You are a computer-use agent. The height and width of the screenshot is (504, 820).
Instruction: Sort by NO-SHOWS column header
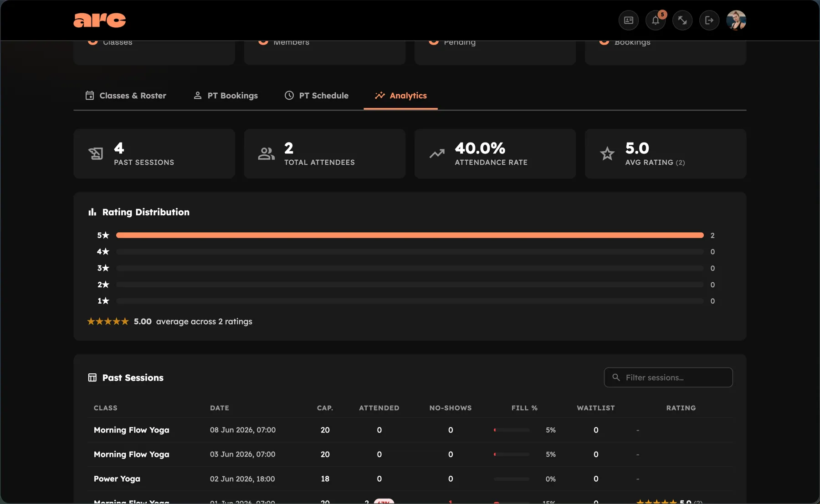coord(451,408)
